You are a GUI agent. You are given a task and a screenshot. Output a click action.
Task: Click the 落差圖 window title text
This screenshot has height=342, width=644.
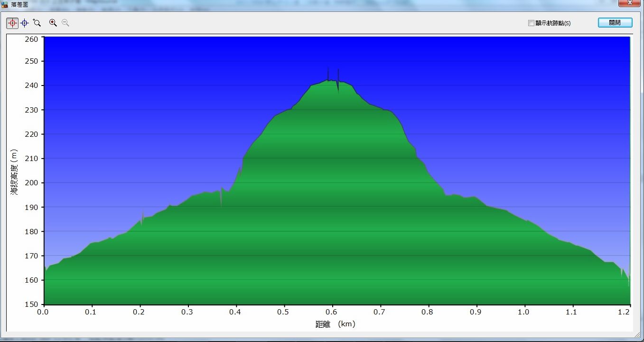[19, 4]
